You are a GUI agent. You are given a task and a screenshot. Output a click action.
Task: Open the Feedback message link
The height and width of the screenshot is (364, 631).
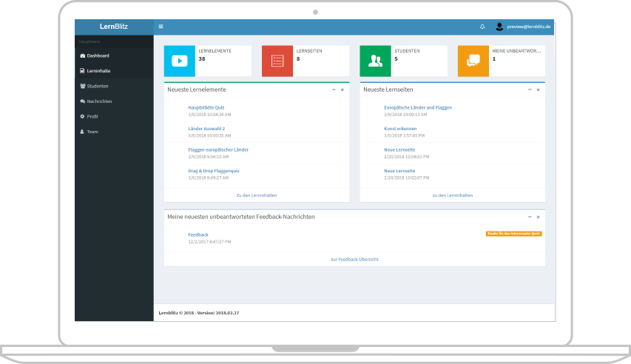pyautogui.click(x=198, y=235)
